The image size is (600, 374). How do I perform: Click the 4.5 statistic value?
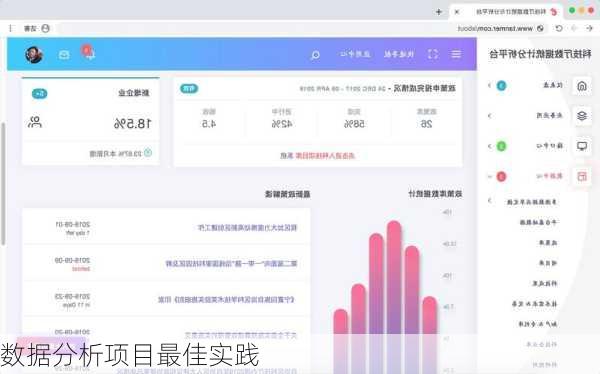point(209,124)
